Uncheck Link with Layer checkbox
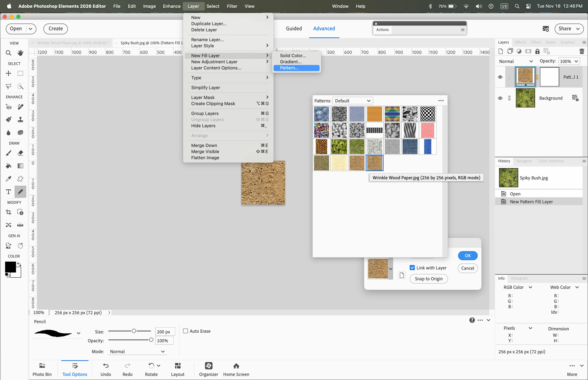 (x=412, y=268)
